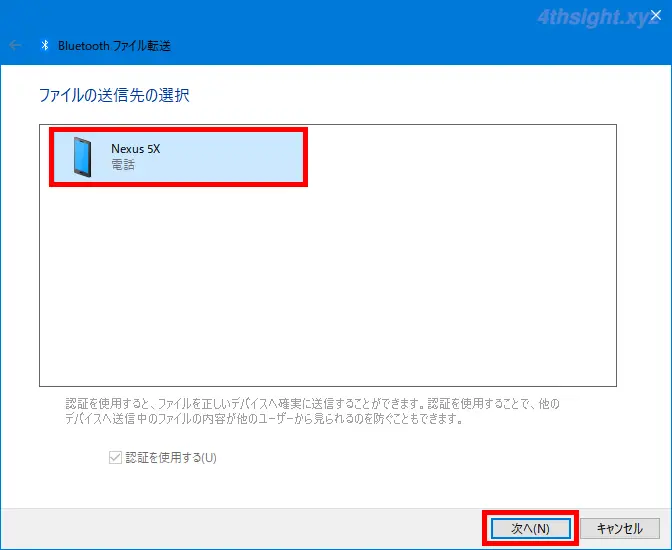This screenshot has height=550, width=672.
Task: Click the Bluetooth logo icon
Action: point(45,45)
